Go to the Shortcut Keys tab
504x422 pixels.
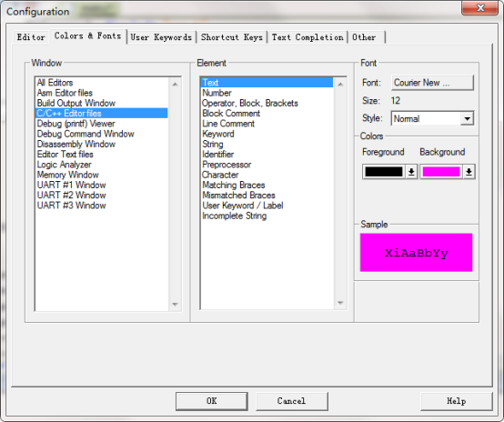(232, 37)
